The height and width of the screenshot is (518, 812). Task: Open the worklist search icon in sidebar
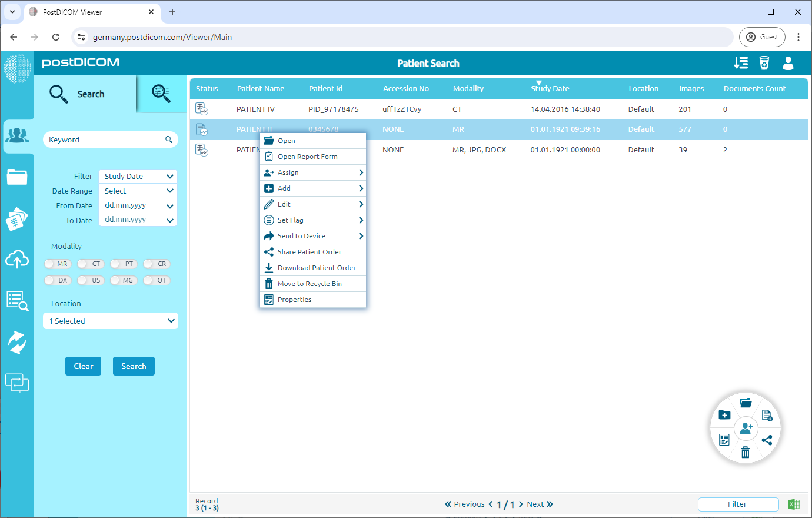18,300
